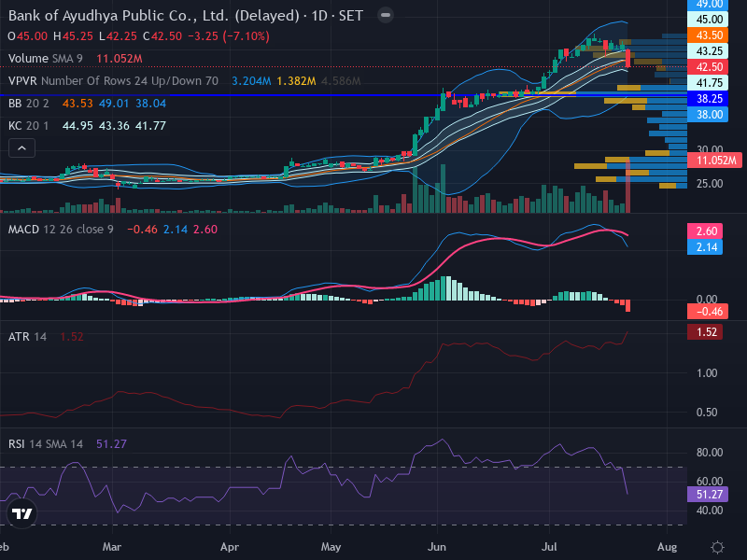
Task: Click the purple 51.27 RSI value label
Action: (708, 495)
